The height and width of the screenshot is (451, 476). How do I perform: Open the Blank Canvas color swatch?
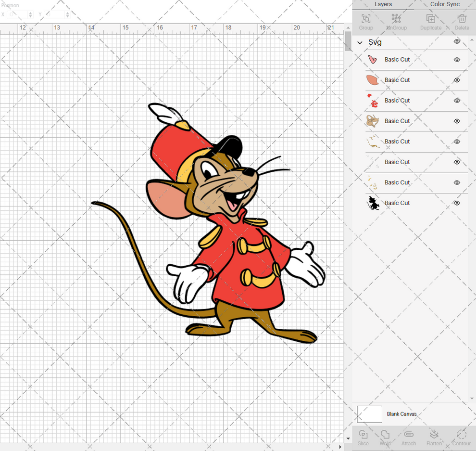(x=369, y=414)
